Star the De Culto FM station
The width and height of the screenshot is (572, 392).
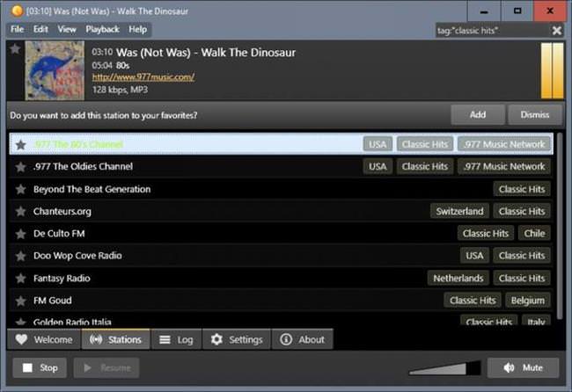[x=21, y=234]
